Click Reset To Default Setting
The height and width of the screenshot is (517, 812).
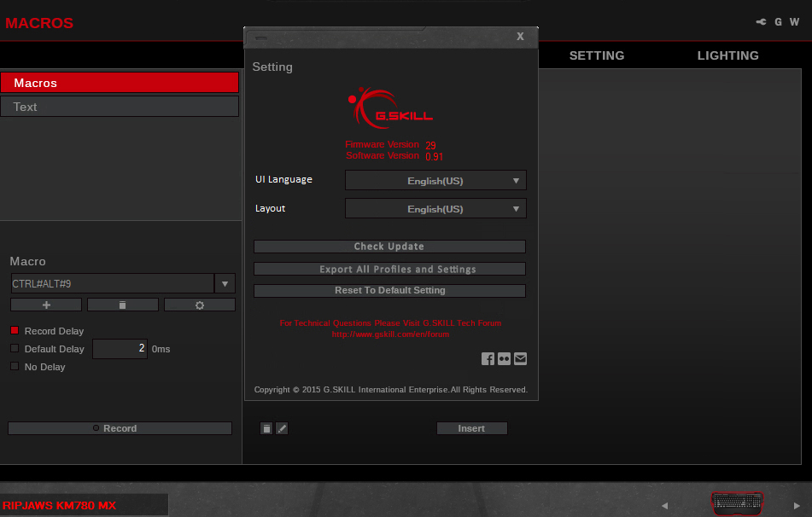click(389, 290)
